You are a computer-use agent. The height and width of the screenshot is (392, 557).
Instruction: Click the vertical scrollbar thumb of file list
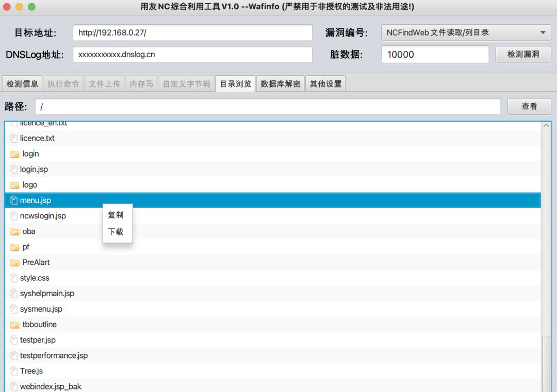(x=546, y=364)
